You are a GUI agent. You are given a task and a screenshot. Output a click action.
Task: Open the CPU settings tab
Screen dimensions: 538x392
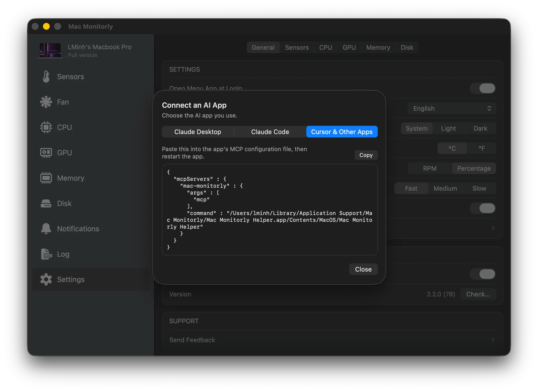click(x=326, y=47)
